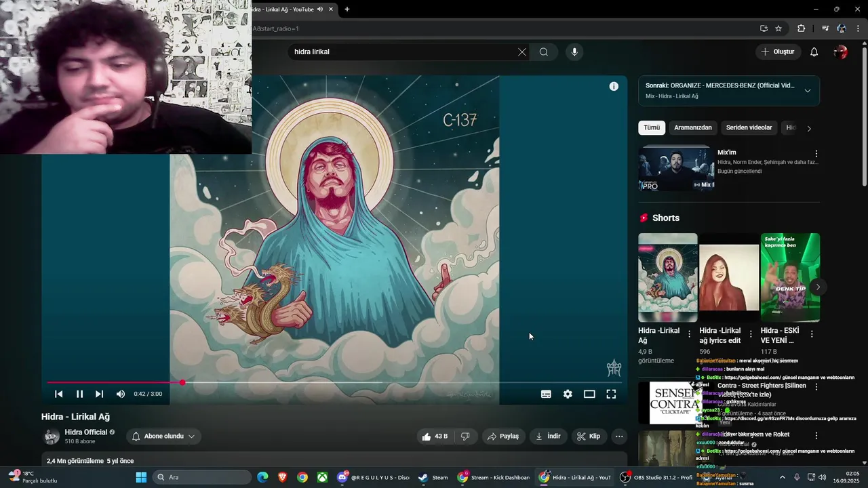Viewport: 868px width, 488px height.
Task: Click the İndir download button
Action: (549, 436)
